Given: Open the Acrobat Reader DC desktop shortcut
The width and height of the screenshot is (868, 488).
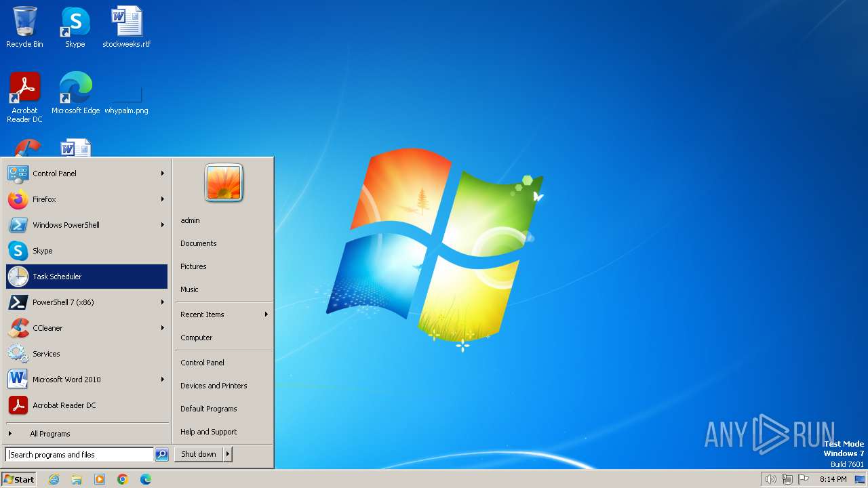Looking at the screenshot, I should 24,97.
